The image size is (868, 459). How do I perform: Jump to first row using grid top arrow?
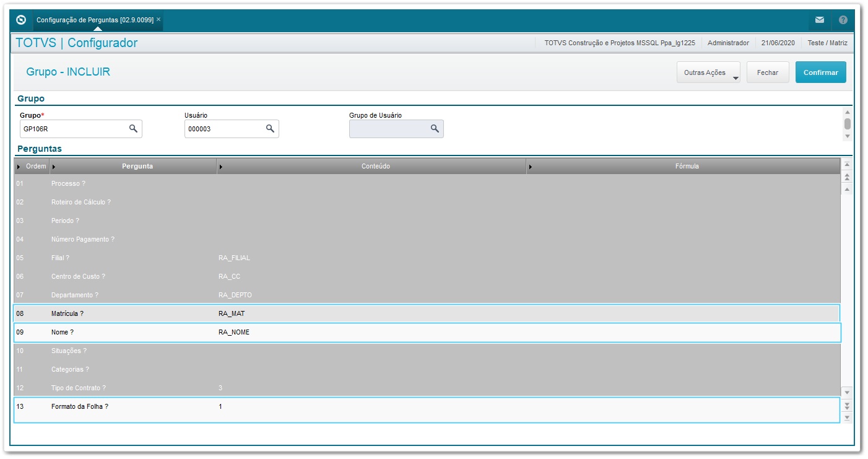(x=848, y=165)
